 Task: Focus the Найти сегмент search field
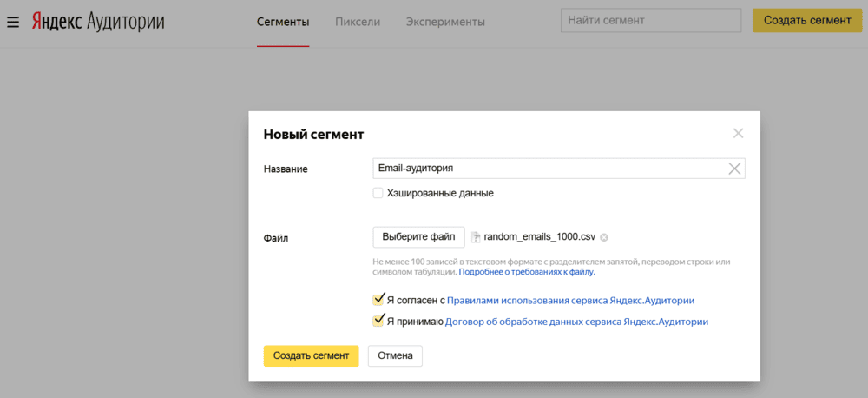tap(651, 21)
